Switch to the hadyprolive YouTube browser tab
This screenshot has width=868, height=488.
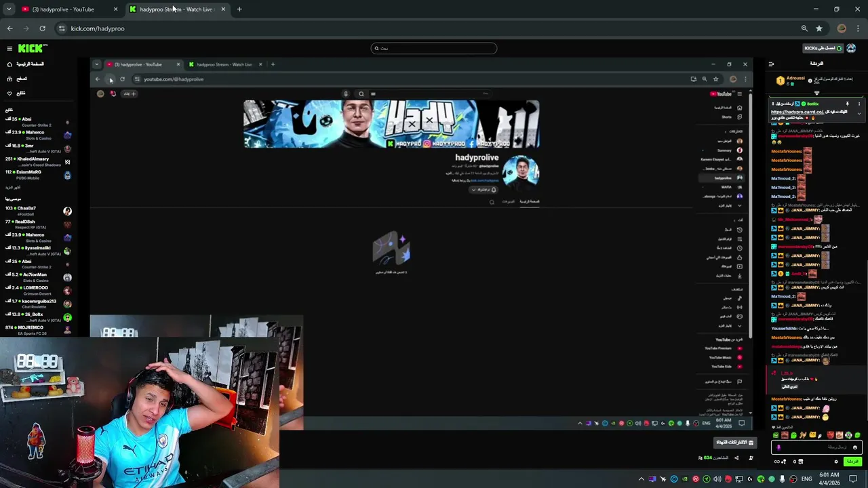pos(68,9)
